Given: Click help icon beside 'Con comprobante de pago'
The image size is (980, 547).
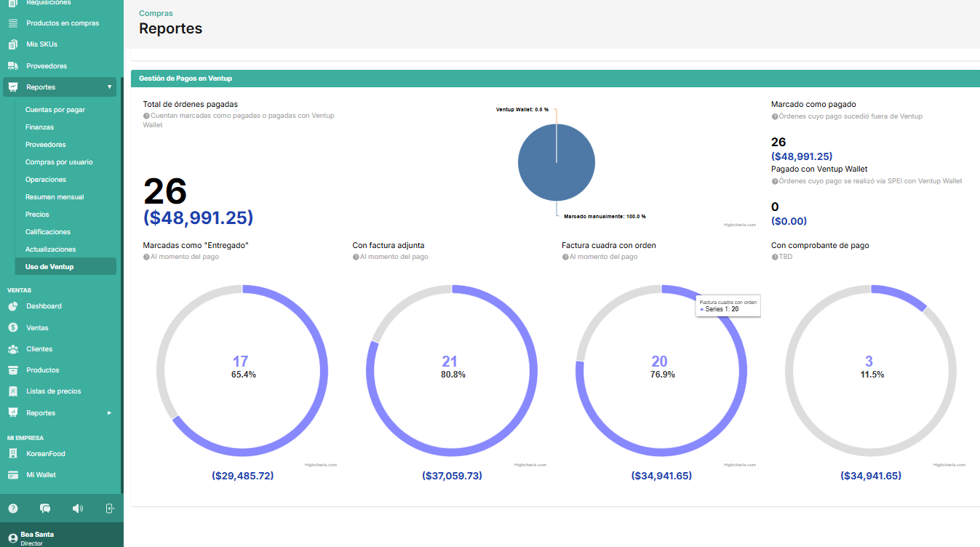Looking at the screenshot, I should (x=775, y=257).
